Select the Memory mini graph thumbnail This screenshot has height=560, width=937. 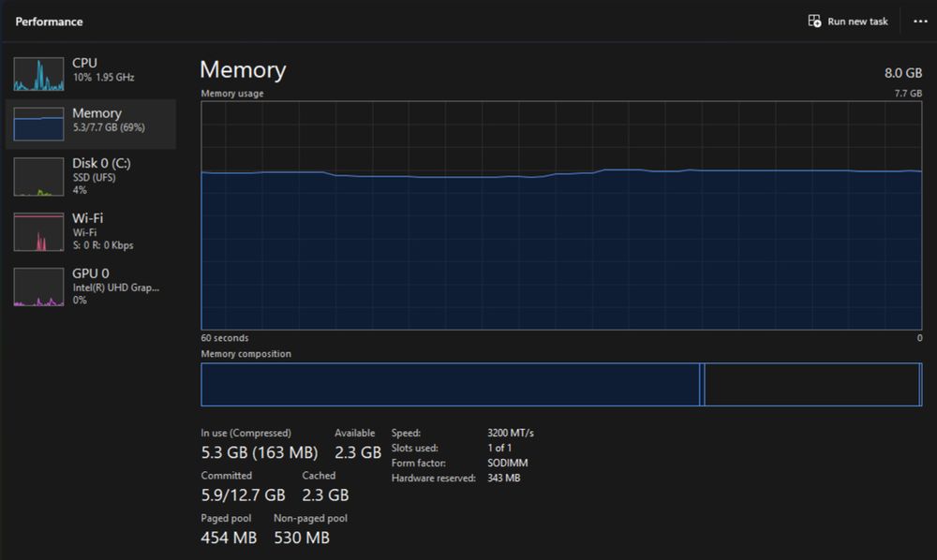[38, 125]
